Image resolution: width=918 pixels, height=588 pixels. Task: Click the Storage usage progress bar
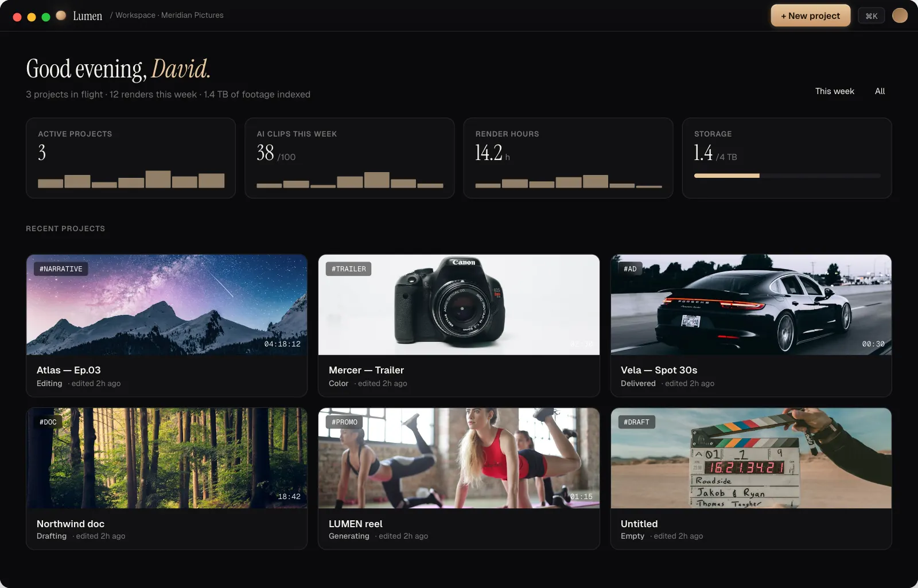(x=787, y=176)
